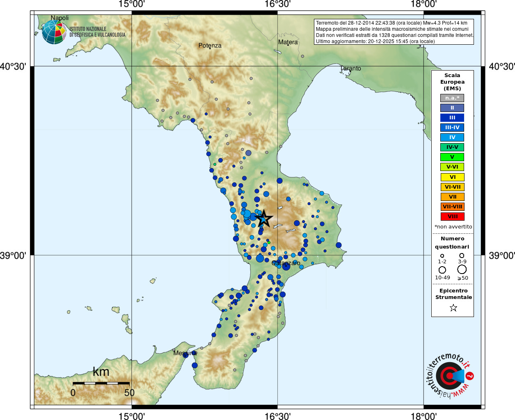The image size is (515, 420).
Task: Click the Catanzaro city label
Action: tap(286, 263)
